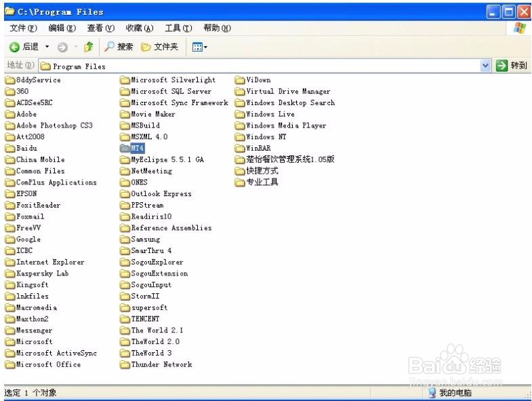The image size is (532, 401).
Task: Toggle the Folders pane button
Action: (159, 47)
